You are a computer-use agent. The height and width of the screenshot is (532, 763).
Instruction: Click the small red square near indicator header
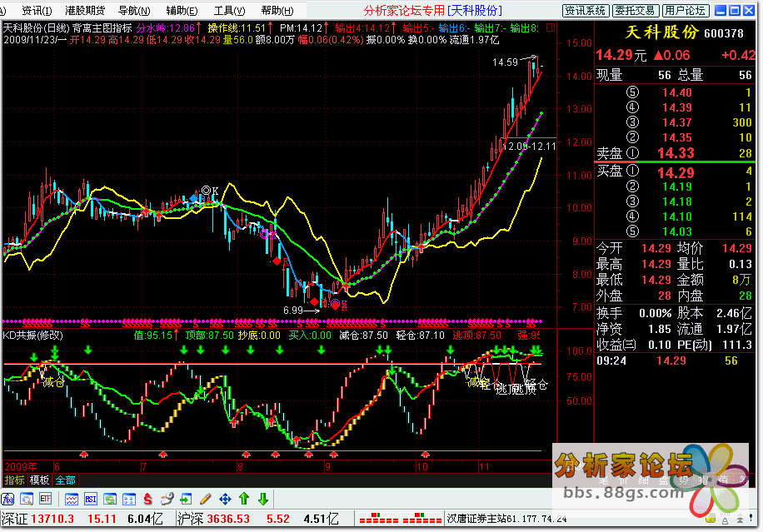pyautogui.click(x=551, y=28)
